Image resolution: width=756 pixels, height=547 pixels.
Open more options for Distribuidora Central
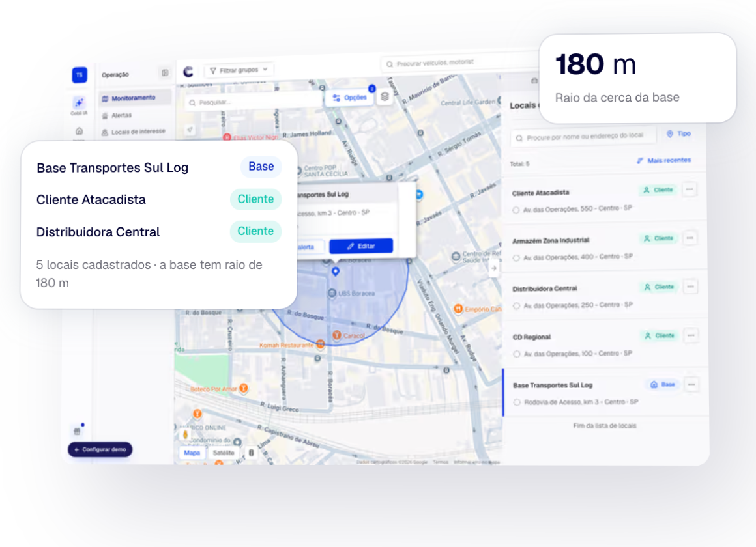pos(690,287)
